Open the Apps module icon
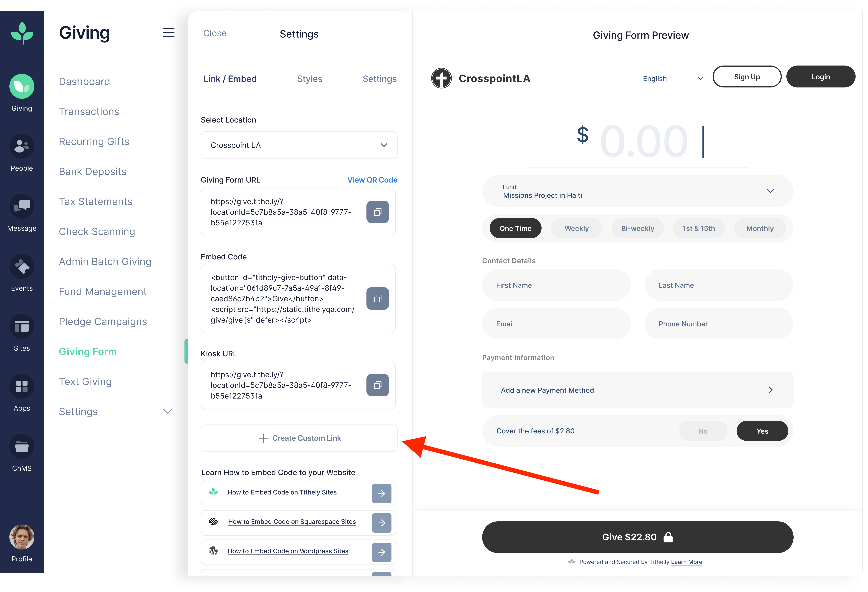The image size is (868, 592). 22,386
